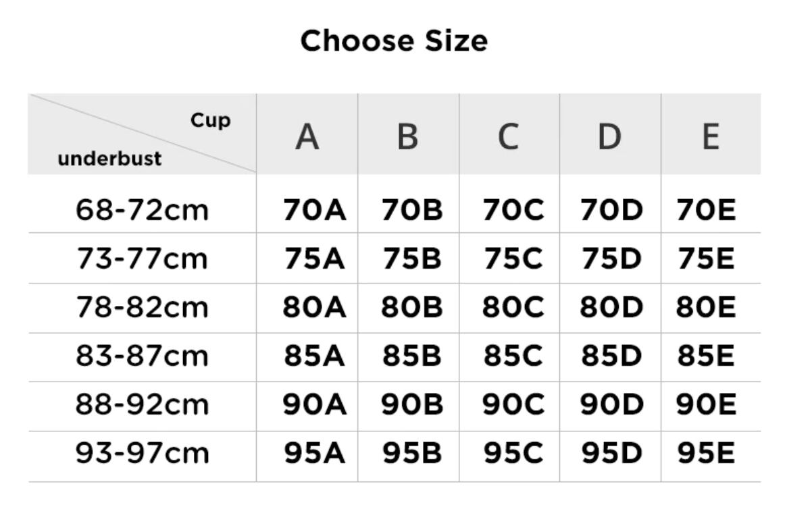Click the Choose Size heading
Viewport: 812px width, 505px height.
[394, 41]
